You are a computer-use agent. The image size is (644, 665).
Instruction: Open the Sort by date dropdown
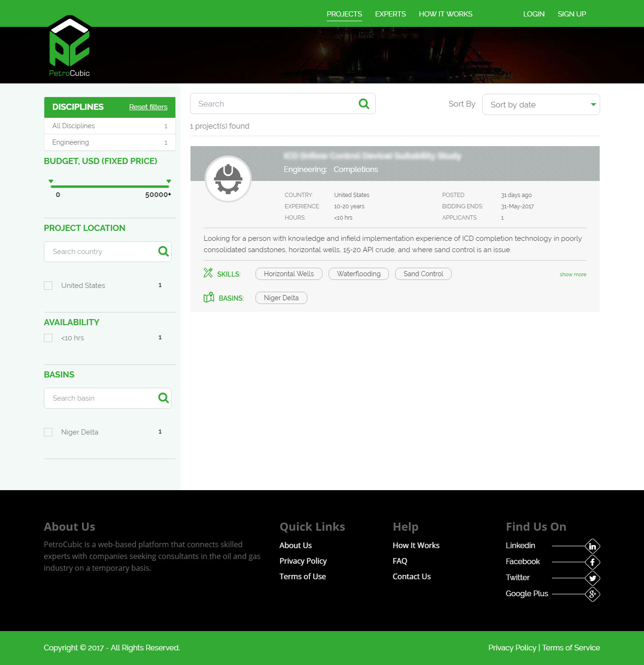(541, 105)
